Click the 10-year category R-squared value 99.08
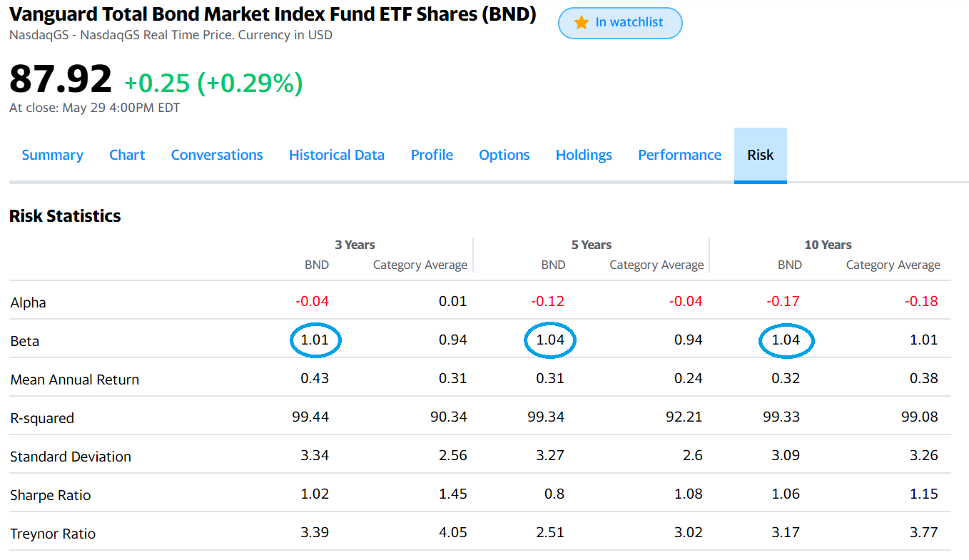This screenshot has width=969, height=560. point(920,417)
